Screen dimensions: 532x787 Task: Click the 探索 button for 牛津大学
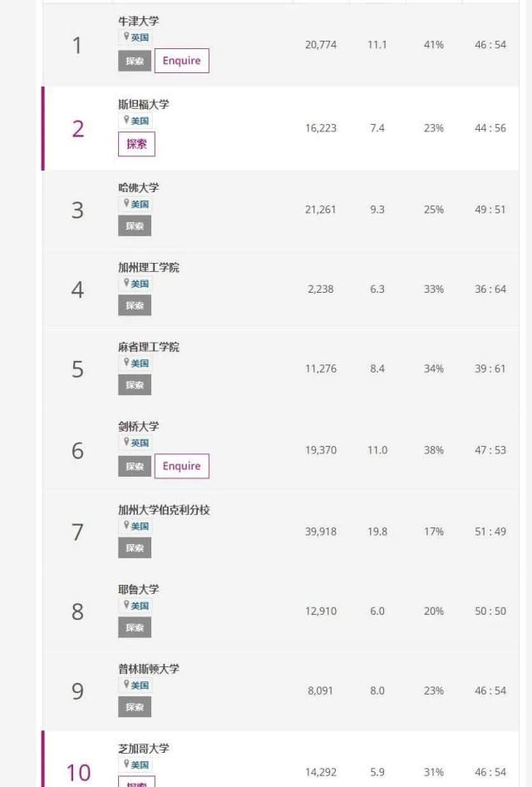click(x=134, y=61)
